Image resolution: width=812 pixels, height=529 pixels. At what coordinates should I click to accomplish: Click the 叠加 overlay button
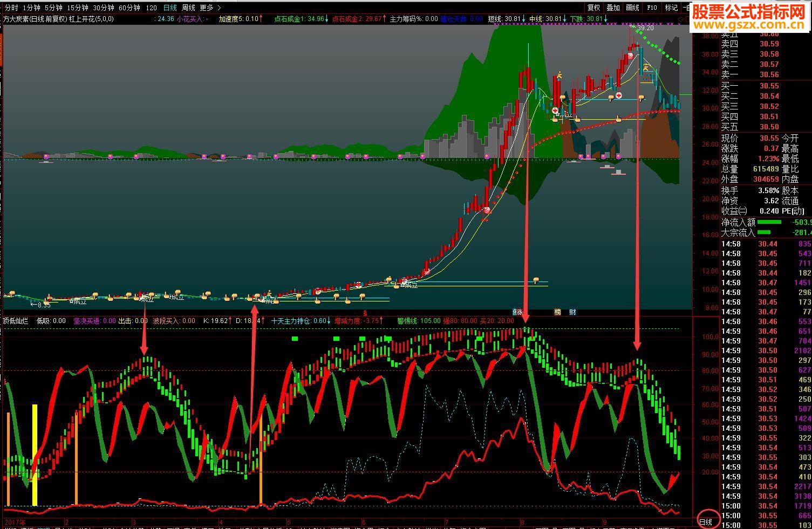click(613, 8)
